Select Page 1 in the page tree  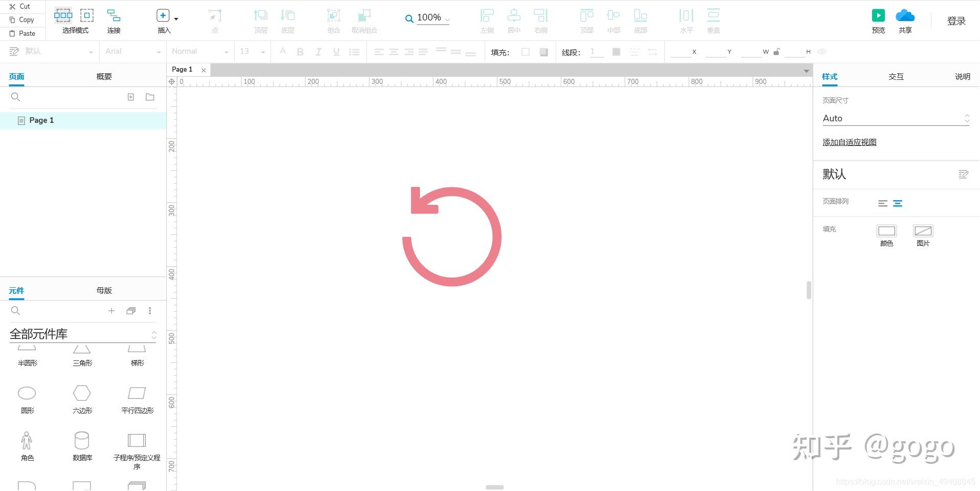click(83, 120)
